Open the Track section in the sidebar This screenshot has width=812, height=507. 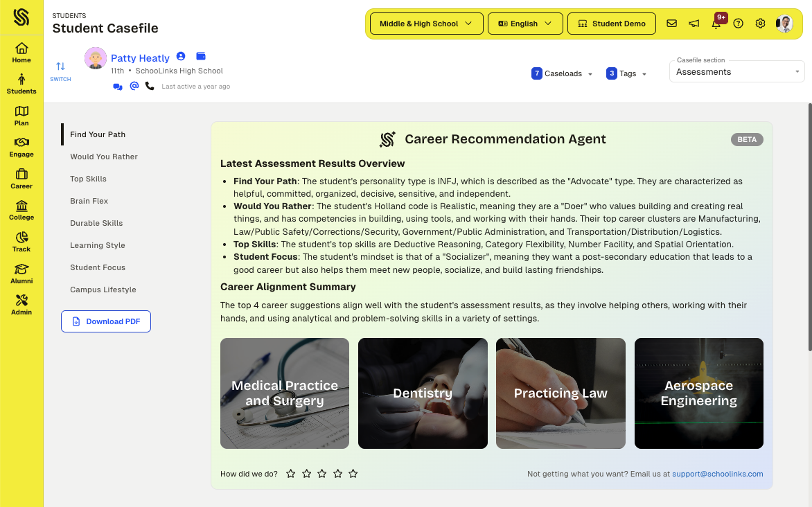pos(21,240)
